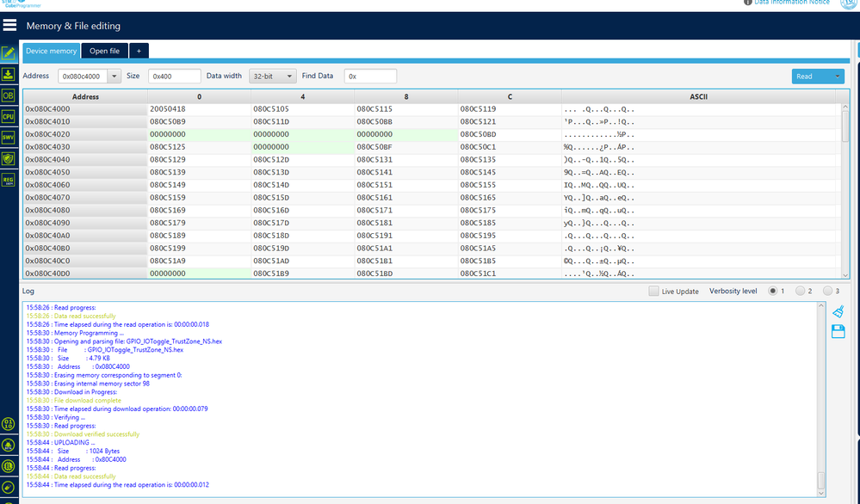Open the Data width 32-bit dropdown
This screenshot has height=504, width=860.
tap(273, 77)
